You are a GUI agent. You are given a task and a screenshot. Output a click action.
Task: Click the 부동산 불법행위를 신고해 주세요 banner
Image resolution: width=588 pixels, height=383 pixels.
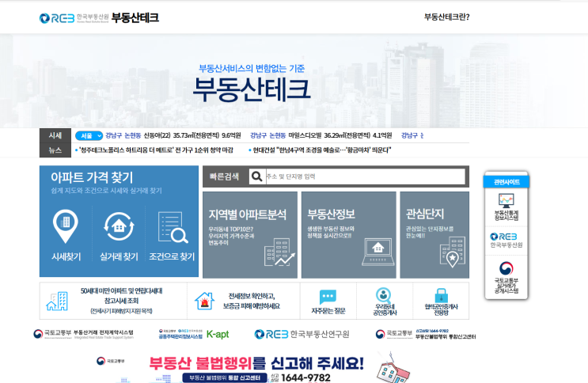pos(256,363)
